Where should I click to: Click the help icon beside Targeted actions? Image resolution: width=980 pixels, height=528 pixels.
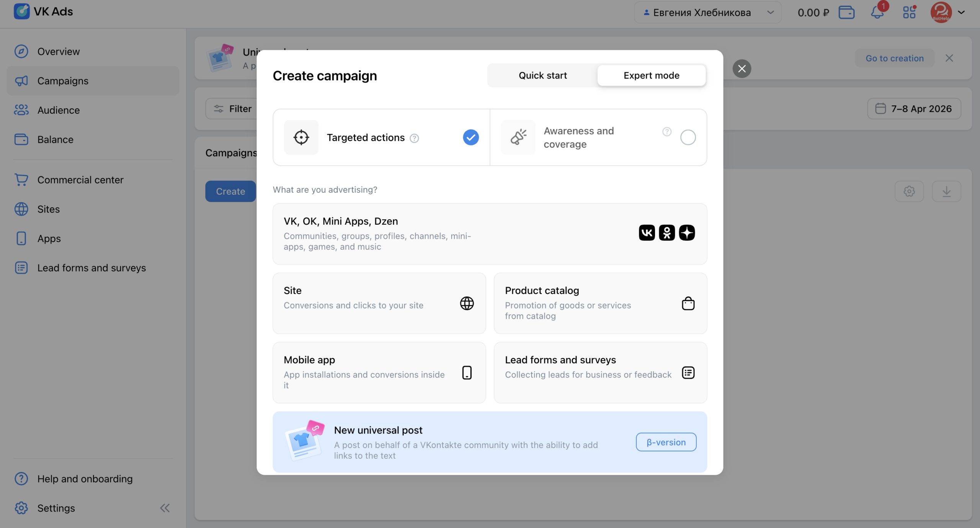(x=414, y=138)
